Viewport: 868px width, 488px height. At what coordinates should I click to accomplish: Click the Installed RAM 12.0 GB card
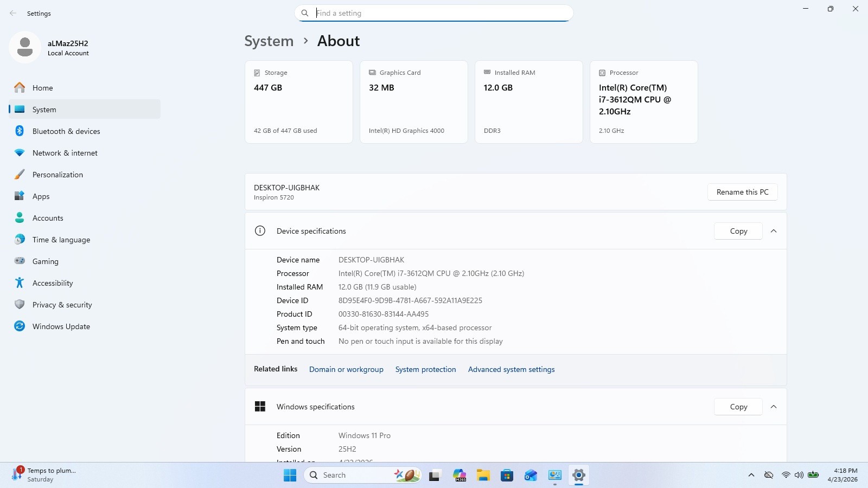[x=529, y=102]
